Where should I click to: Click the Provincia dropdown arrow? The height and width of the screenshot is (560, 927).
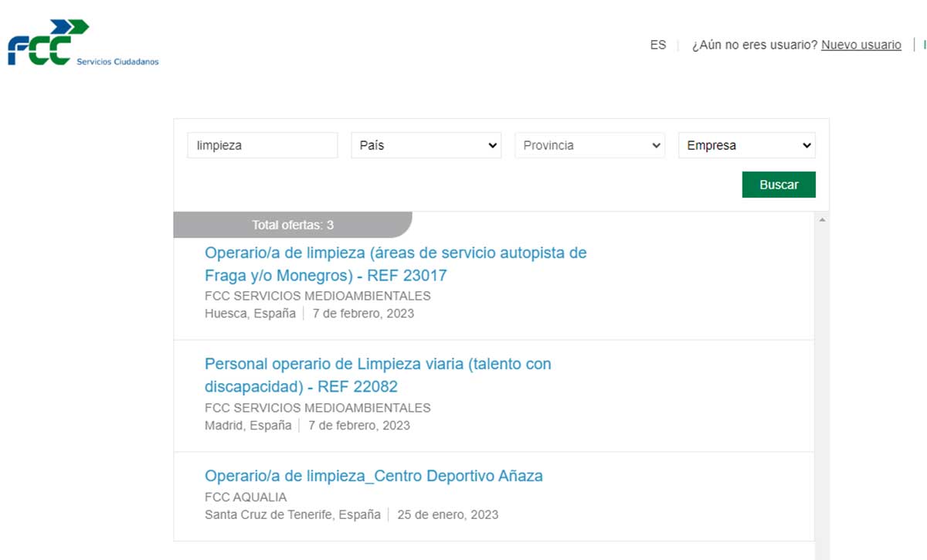click(656, 144)
